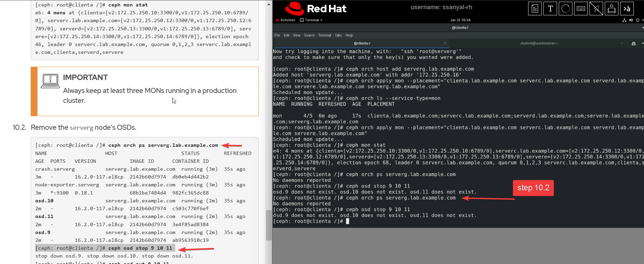Viewport: 644px width, 264px height.
Task: Click the 'osd.11' row name in guide
Action: tap(44, 217)
